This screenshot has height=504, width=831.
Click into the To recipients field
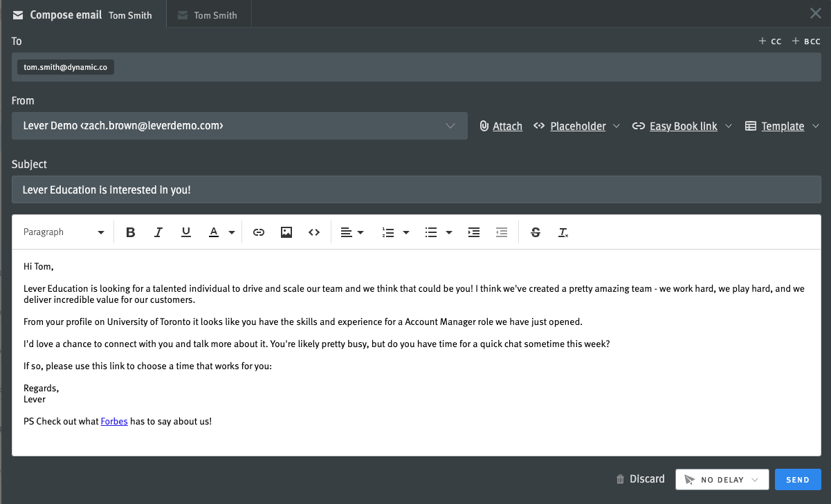click(417, 67)
